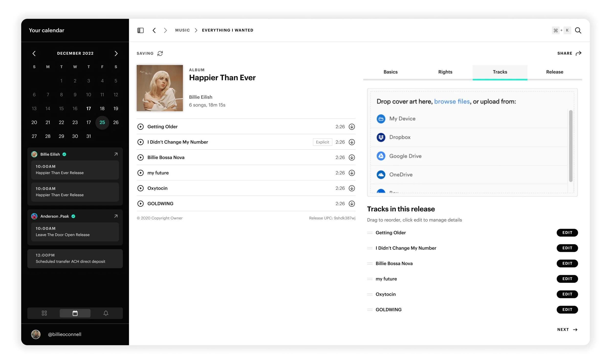611x364 pixels.
Task: Play the track Billie Bossa Nova
Action: click(140, 158)
